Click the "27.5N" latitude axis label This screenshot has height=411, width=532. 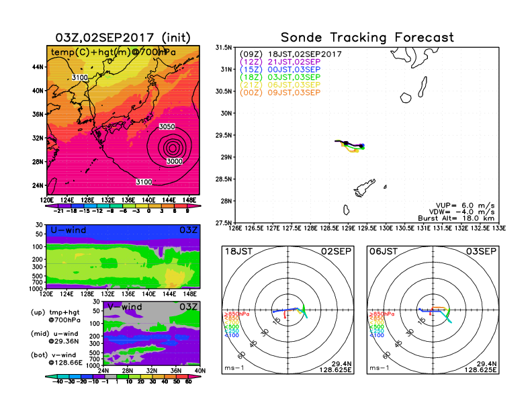click(x=223, y=223)
